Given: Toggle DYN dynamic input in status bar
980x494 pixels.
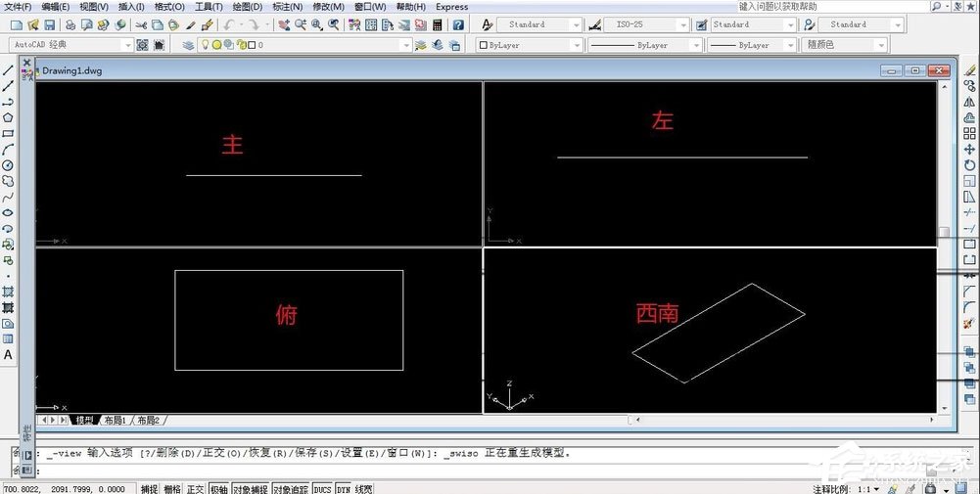Looking at the screenshot, I should point(344,489).
